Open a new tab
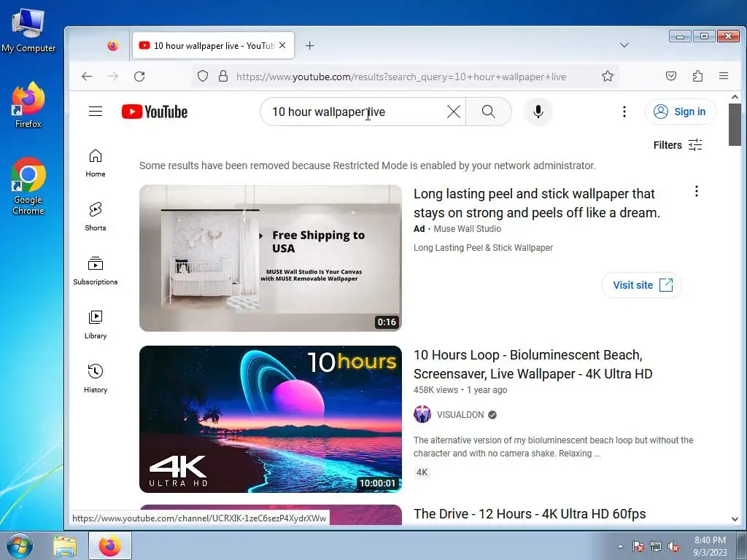The image size is (747, 560). [309, 46]
